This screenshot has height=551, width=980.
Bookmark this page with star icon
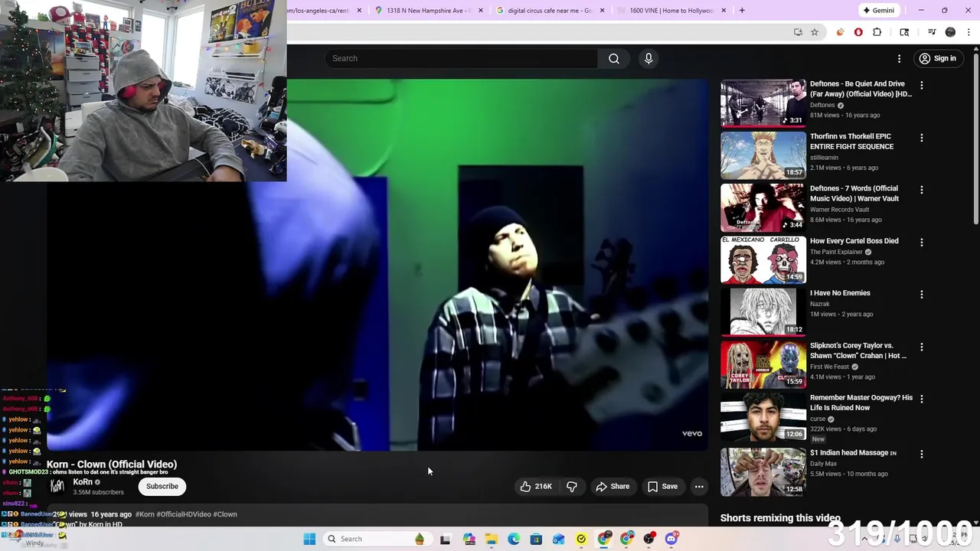pos(815,32)
